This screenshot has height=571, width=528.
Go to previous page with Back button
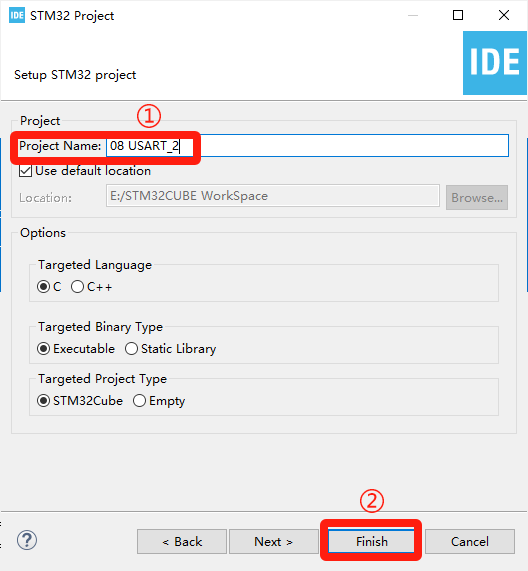tap(182, 542)
